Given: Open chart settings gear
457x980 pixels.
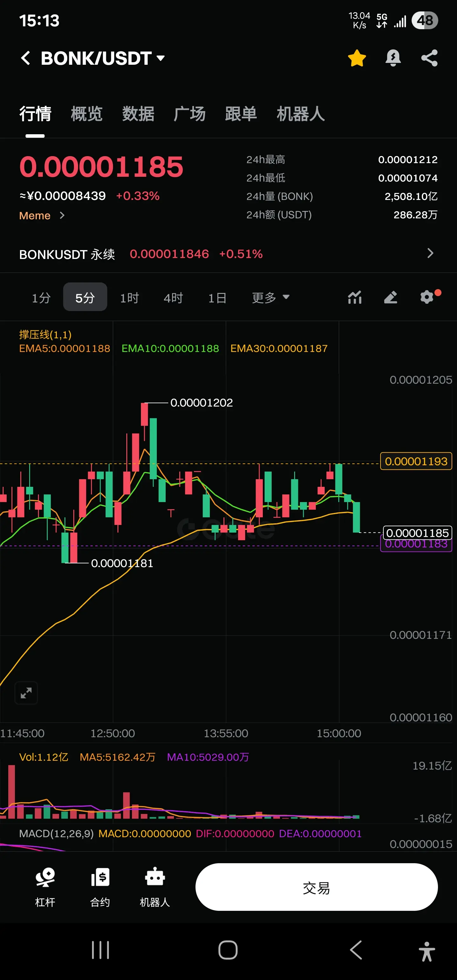Looking at the screenshot, I should pos(427,297).
